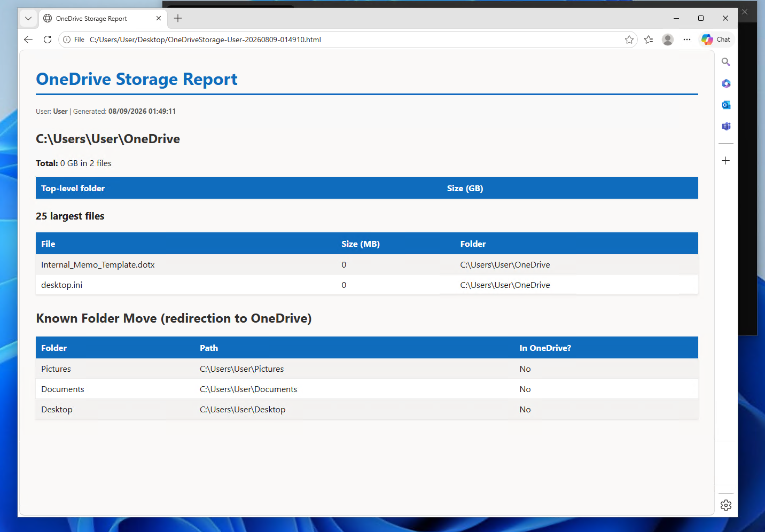
Task: Select the Pictures folder name cell
Action: coord(56,369)
